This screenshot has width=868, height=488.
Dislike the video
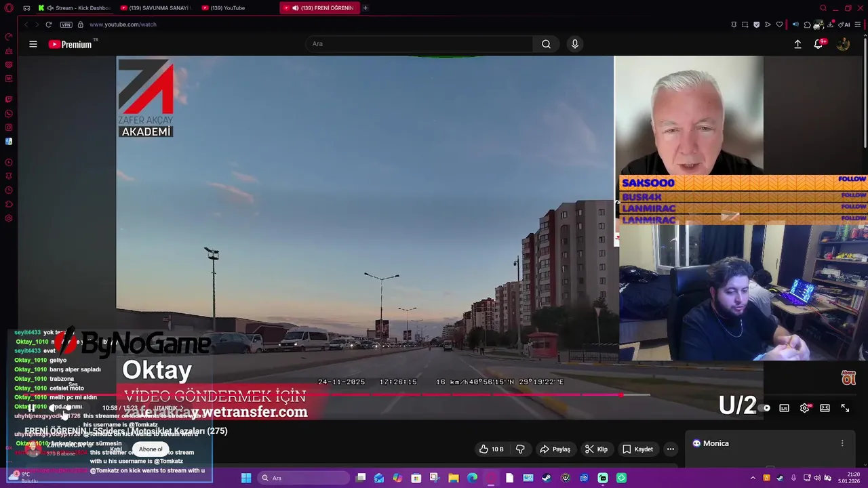[520, 449]
